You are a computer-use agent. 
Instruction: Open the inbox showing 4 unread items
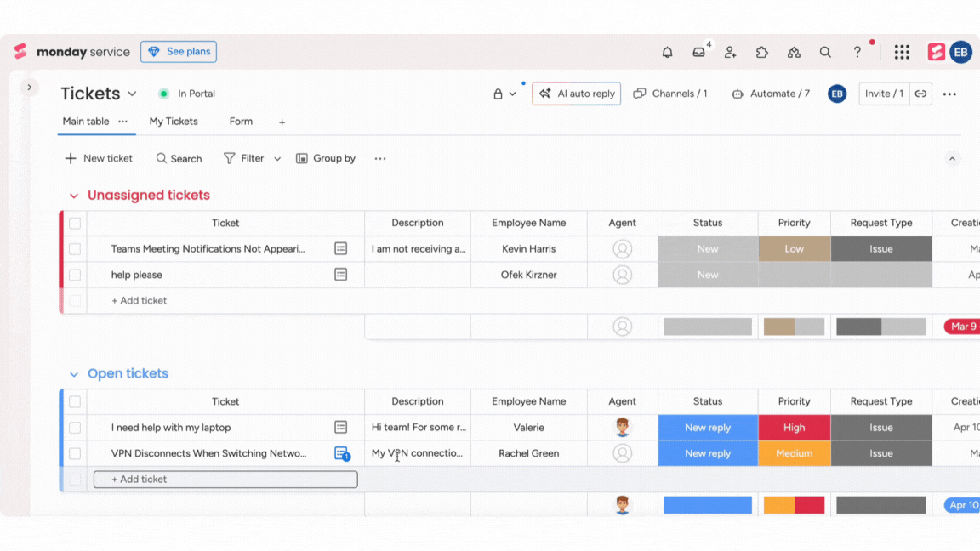tap(698, 52)
